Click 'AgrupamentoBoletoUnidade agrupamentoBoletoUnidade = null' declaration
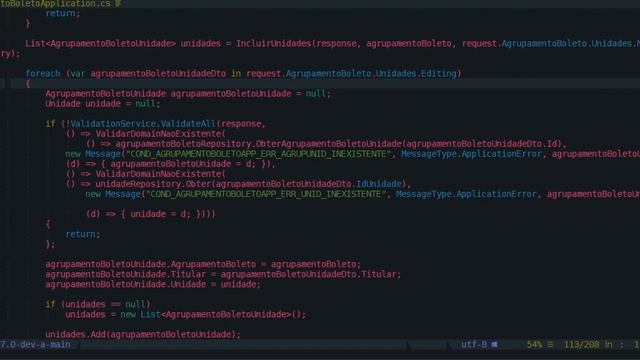 (x=188, y=94)
